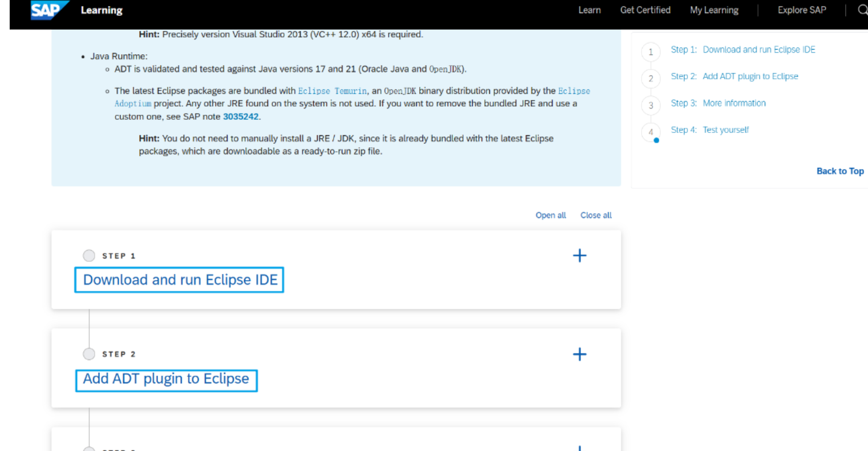Go to My Learning
Screen dimensions: 868x451
click(x=714, y=10)
